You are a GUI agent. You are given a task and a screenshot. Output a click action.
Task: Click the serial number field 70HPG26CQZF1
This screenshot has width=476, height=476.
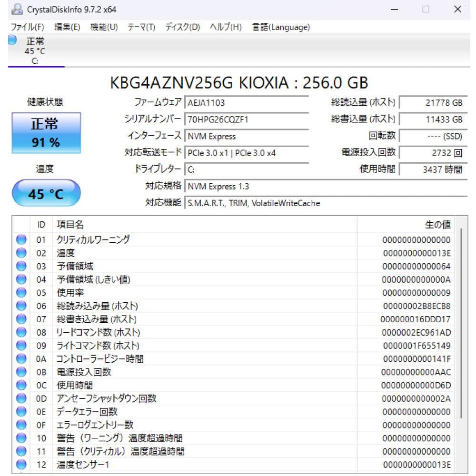247,119
